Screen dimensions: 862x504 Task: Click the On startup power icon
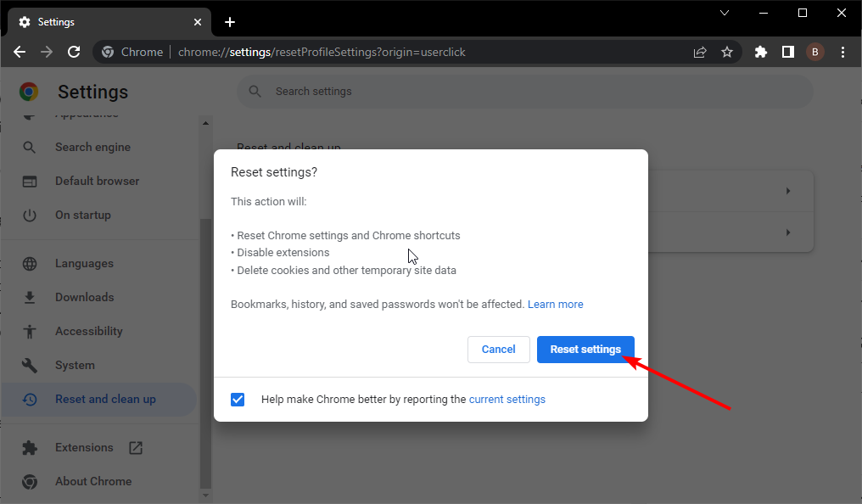click(29, 216)
